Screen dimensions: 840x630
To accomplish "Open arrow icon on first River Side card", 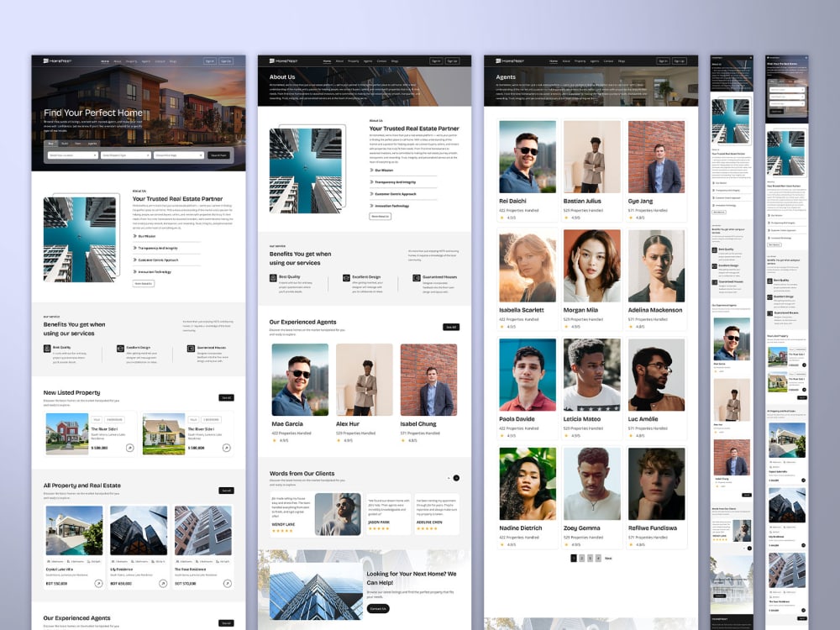I will click(x=129, y=448).
